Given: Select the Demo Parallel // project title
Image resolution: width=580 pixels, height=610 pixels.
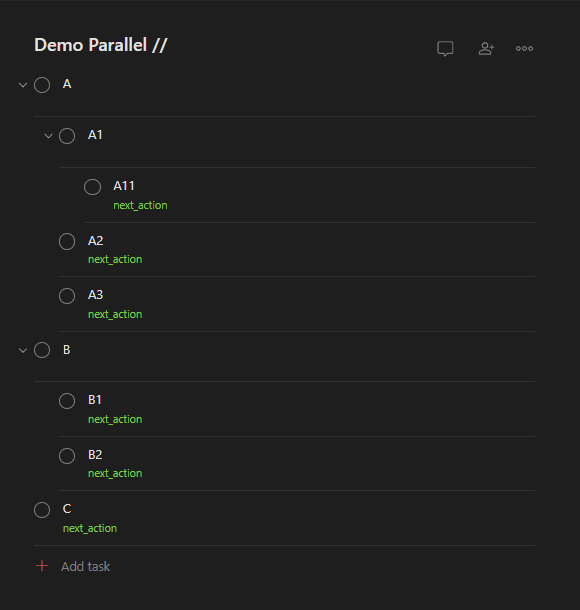Looking at the screenshot, I should [101, 45].
